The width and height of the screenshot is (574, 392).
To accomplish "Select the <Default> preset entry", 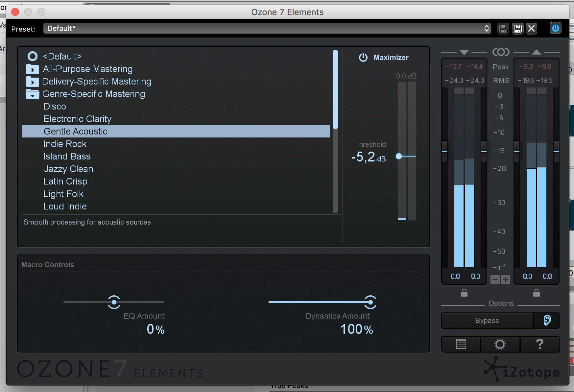I will 62,56.
